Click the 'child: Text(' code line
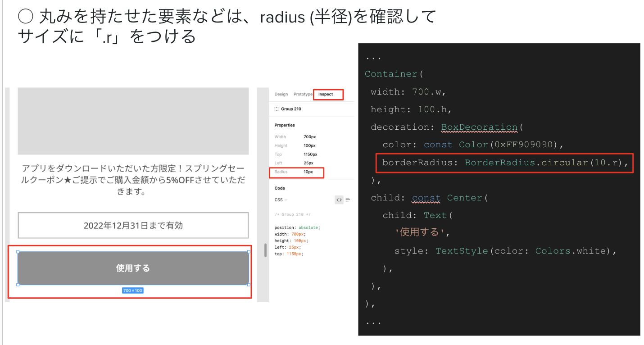 (x=417, y=215)
